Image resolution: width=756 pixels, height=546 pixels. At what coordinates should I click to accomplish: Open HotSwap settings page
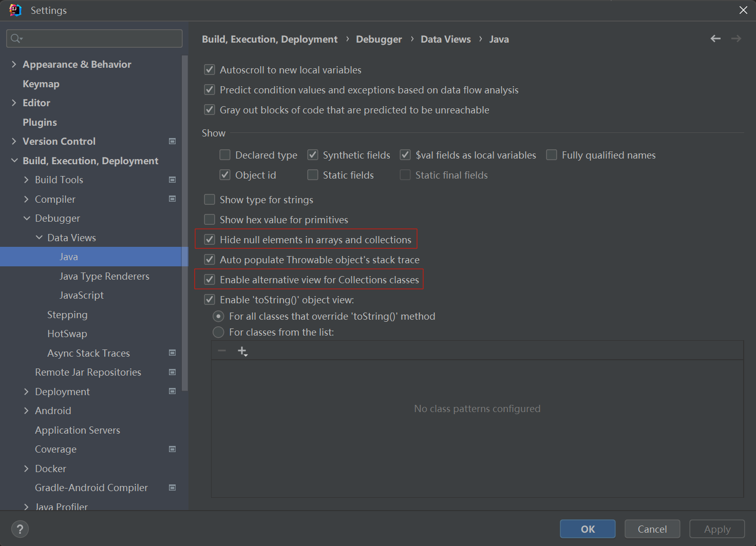(67, 334)
